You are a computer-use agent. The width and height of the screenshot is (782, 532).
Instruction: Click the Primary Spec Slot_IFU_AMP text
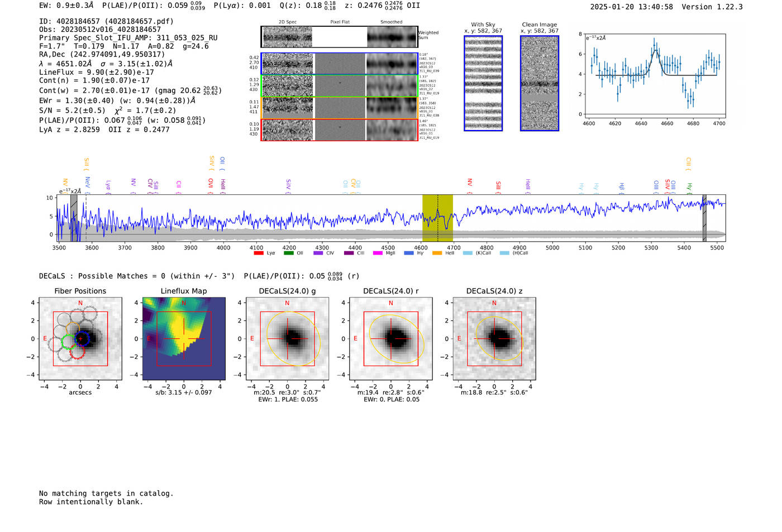[128, 38]
